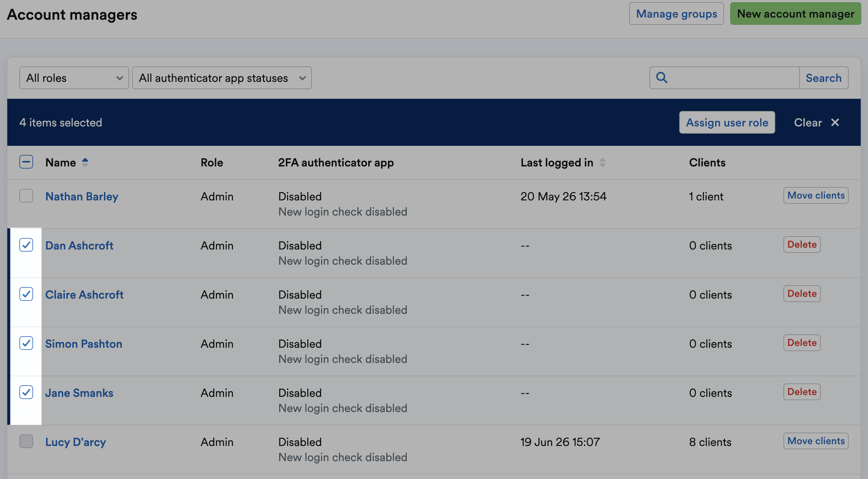
Task: Open Lucy D'arcy's profile link
Action: [76, 442]
